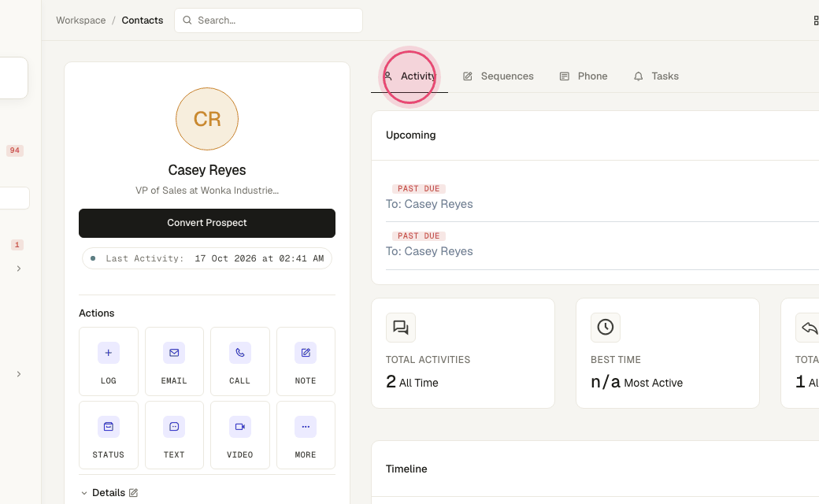Start a VIDEO action
This screenshot has height=504, width=819.
click(239, 435)
